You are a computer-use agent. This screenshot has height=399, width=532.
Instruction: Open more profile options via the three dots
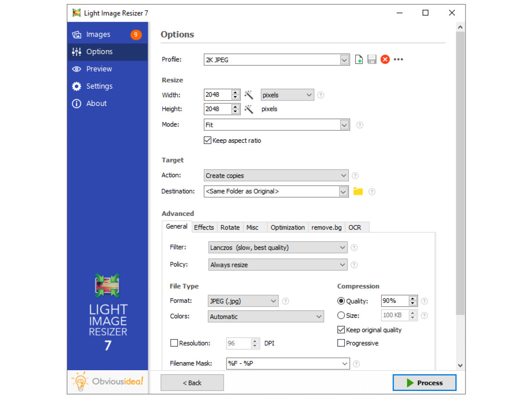398,59
